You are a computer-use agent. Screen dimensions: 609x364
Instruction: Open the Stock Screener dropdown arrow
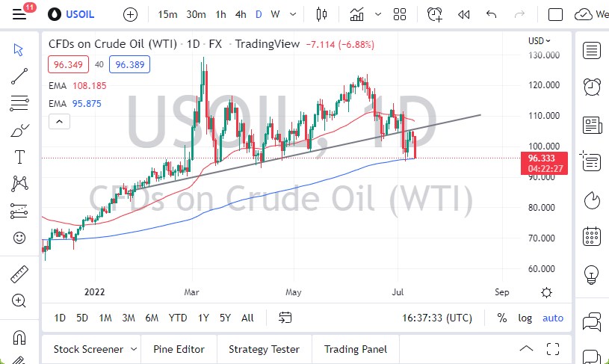tap(133, 349)
